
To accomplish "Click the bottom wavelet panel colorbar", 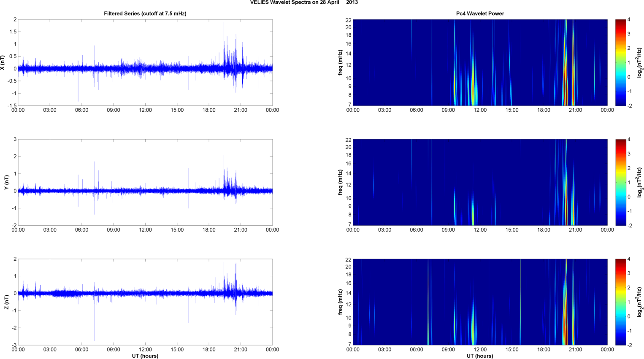I will 620,302.
